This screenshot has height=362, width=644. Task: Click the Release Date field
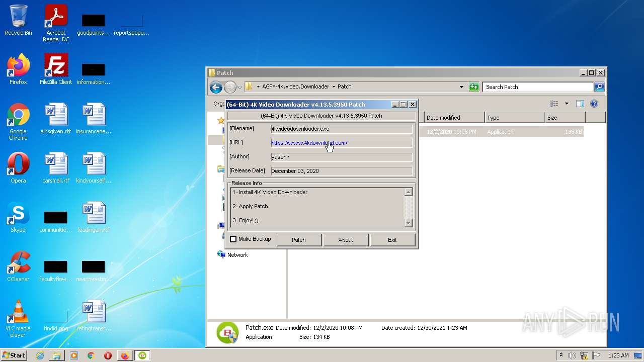[341, 171]
